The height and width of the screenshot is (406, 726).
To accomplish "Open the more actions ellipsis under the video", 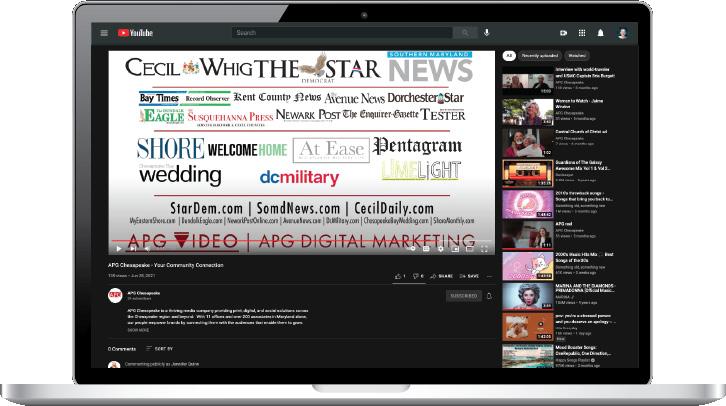I will pyautogui.click(x=489, y=276).
